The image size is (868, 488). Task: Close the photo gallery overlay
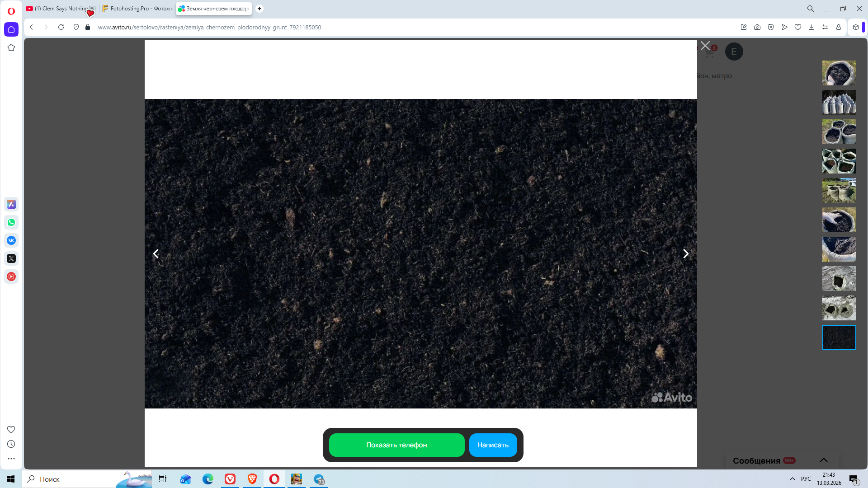click(x=705, y=46)
